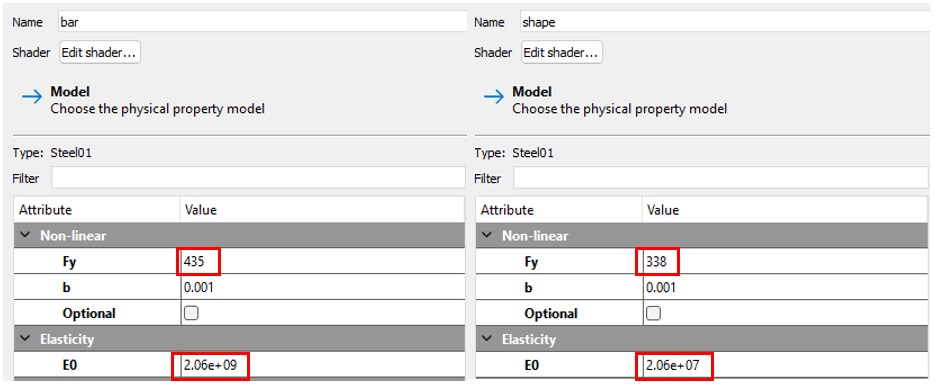Screen dimensions: 934x387
Task: Collapse the Non-linear group in bar panel
Action: coord(24,236)
